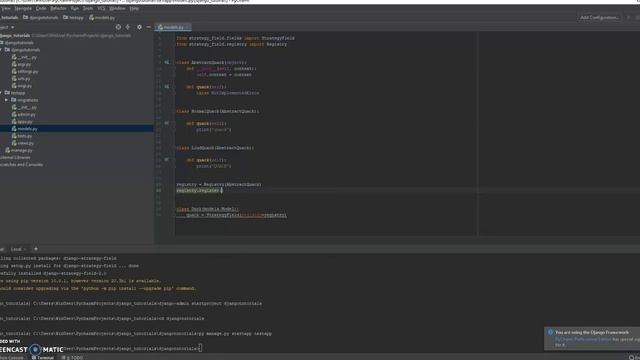Expand the migrations folder arrow

coord(6,100)
